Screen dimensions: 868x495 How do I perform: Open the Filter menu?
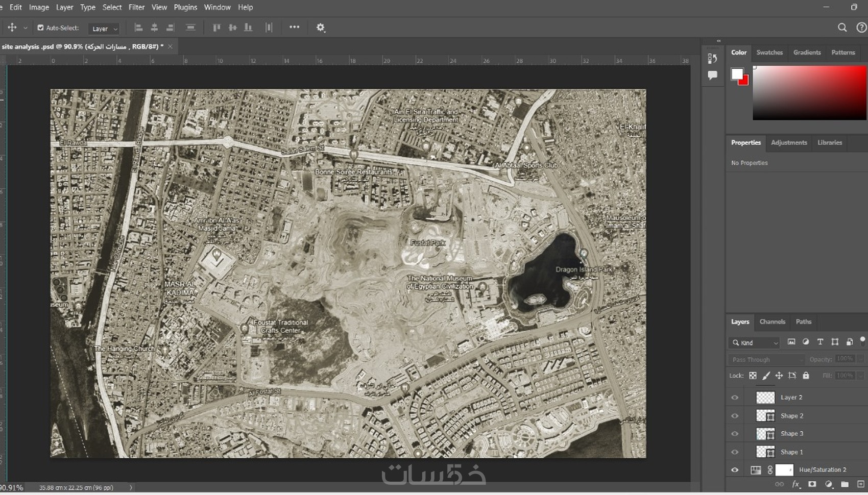136,7
